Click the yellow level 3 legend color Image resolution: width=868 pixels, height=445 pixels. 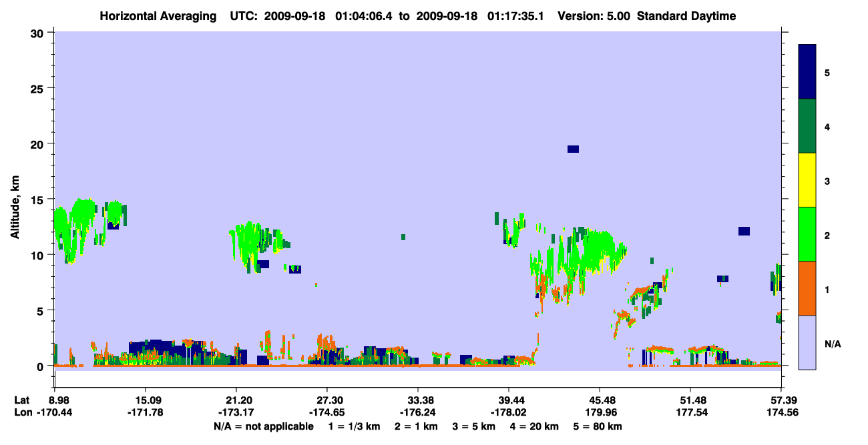807,180
